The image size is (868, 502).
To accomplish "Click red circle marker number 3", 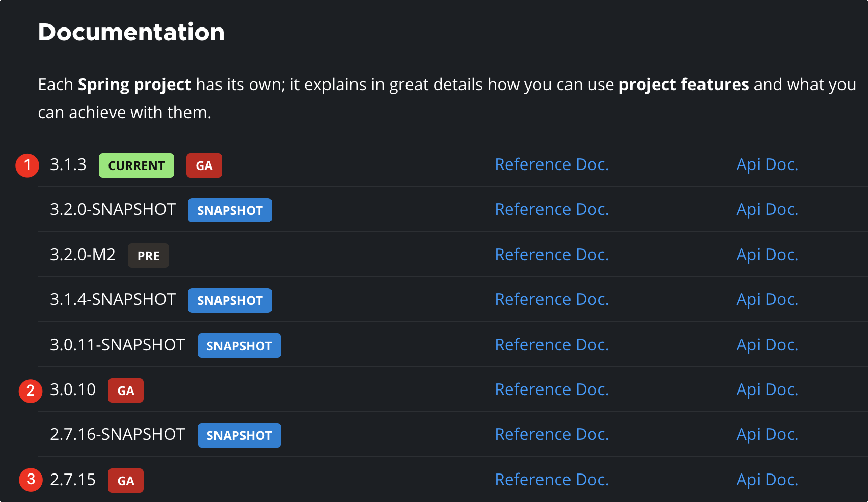I will click(31, 480).
